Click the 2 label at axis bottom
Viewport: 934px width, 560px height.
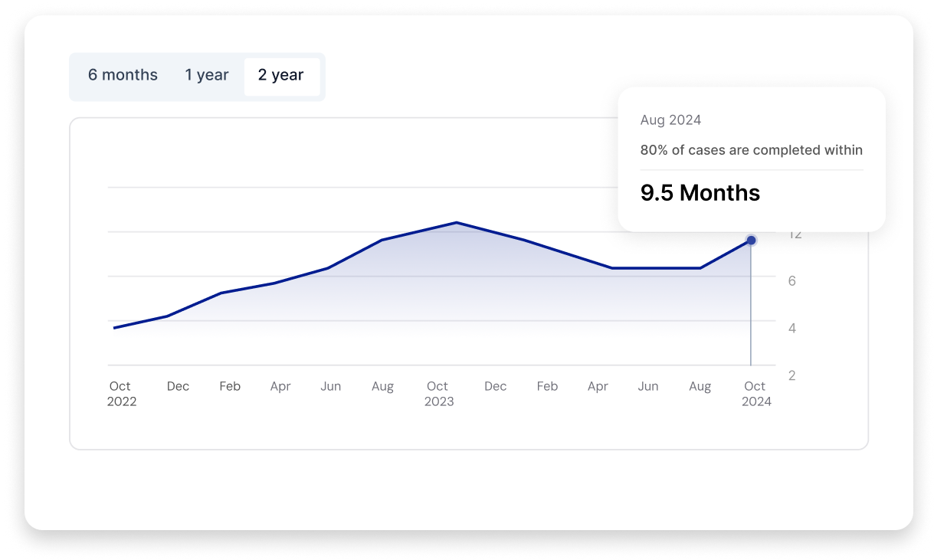791,375
